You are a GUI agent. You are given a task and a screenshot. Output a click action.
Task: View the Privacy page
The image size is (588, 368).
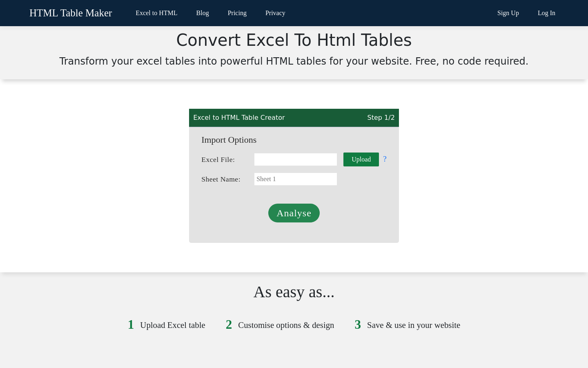(275, 13)
